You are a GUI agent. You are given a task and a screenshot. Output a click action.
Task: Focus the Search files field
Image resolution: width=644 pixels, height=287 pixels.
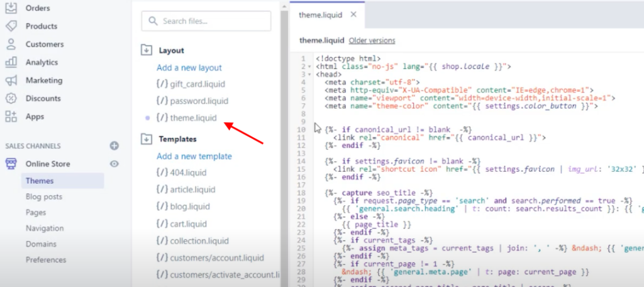206,21
